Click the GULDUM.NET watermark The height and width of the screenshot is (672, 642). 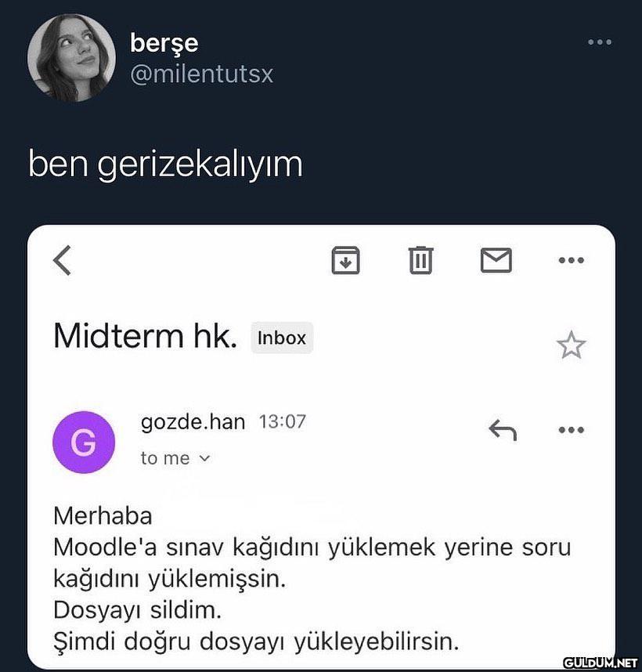(600, 663)
